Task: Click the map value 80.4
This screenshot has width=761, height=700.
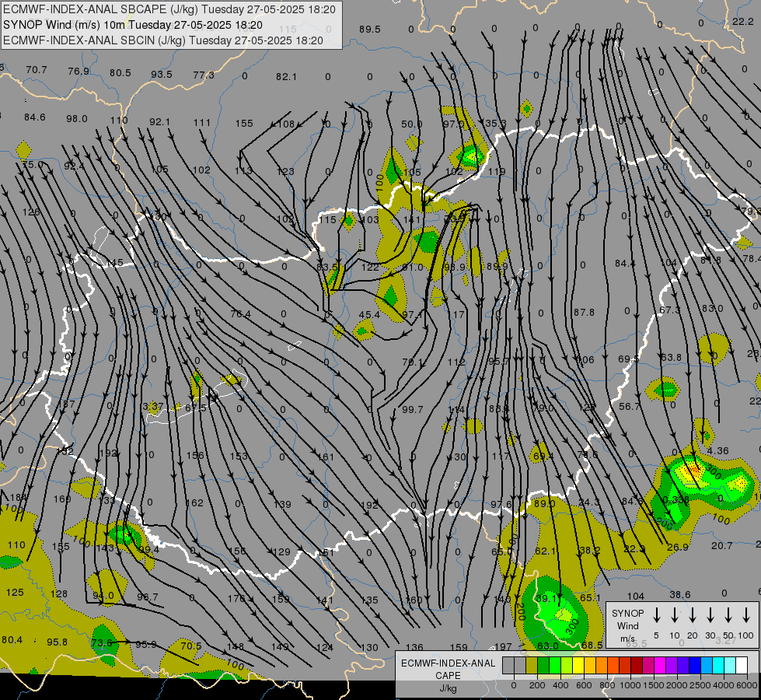Action: point(12,640)
